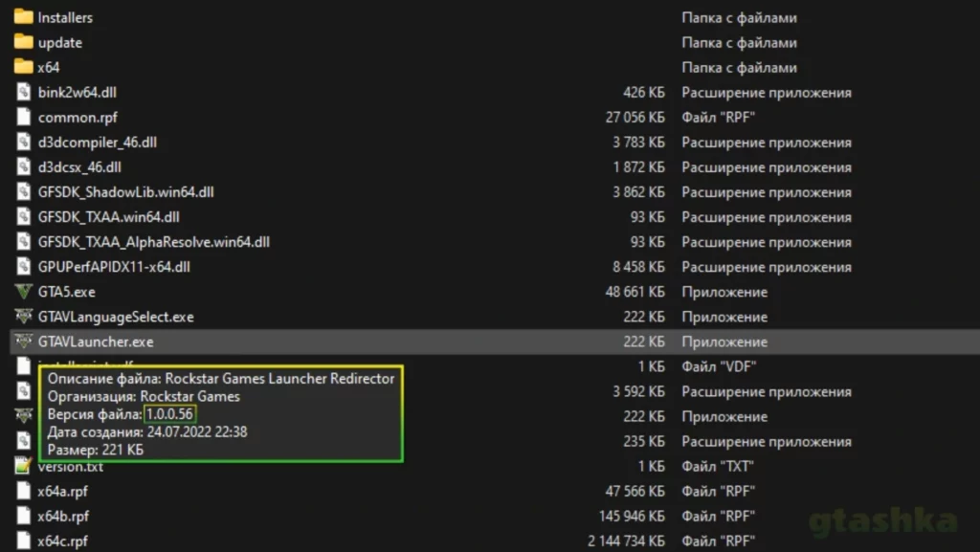
Task: Click the version.txt notepad icon
Action: [23, 466]
